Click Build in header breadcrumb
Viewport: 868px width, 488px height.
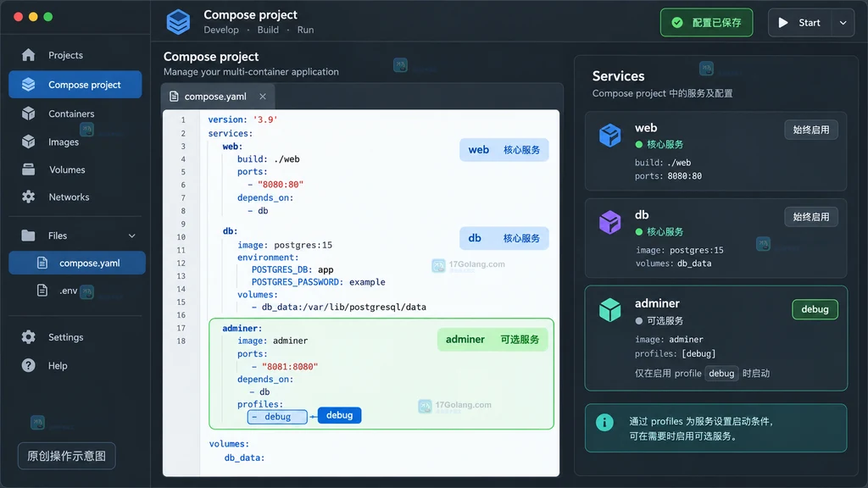pos(268,30)
